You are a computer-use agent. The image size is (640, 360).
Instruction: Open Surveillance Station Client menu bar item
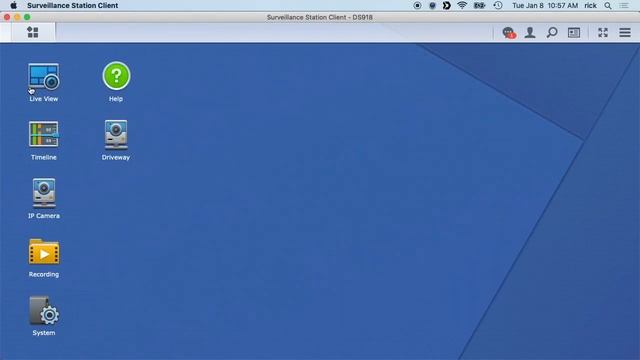pos(73,5)
